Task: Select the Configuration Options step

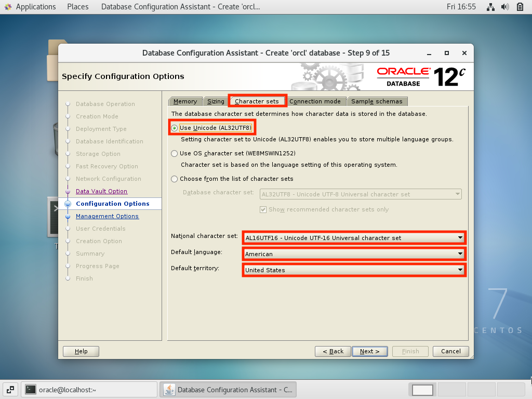Action: tap(113, 204)
